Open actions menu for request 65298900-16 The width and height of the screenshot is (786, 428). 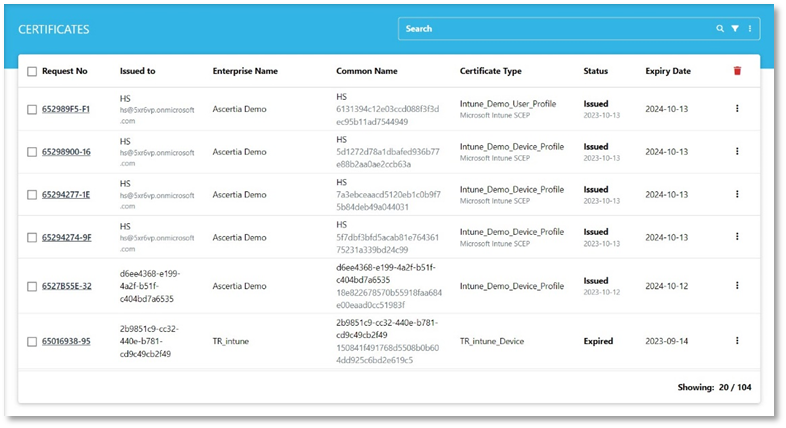[x=737, y=151]
